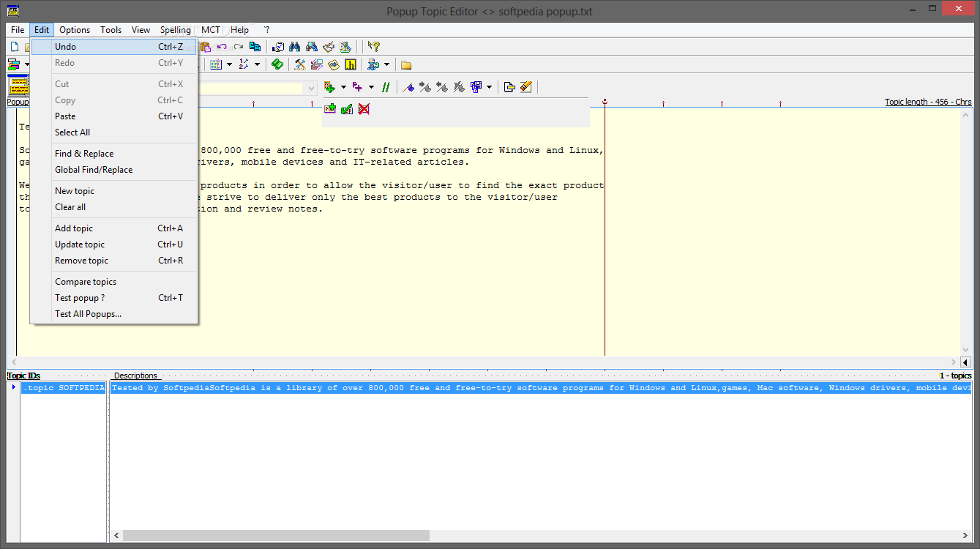Choose New topic from Edit menu
Screen dimensions: 980x549
[x=113, y=191]
